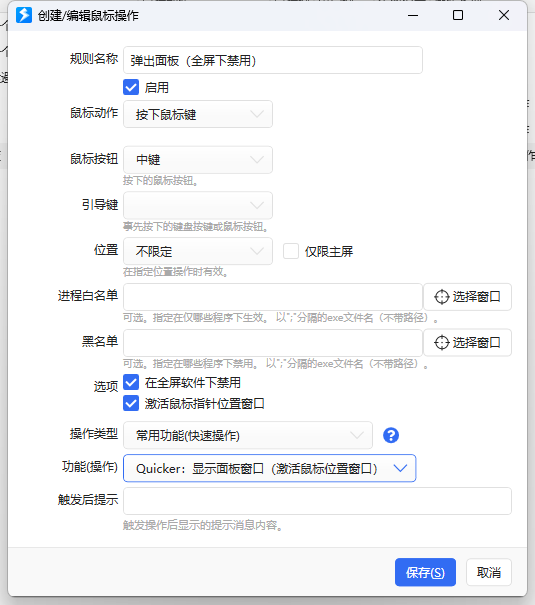Open the 操作类型 dropdown list
Viewport: 535px width, 605px height.
click(248, 435)
